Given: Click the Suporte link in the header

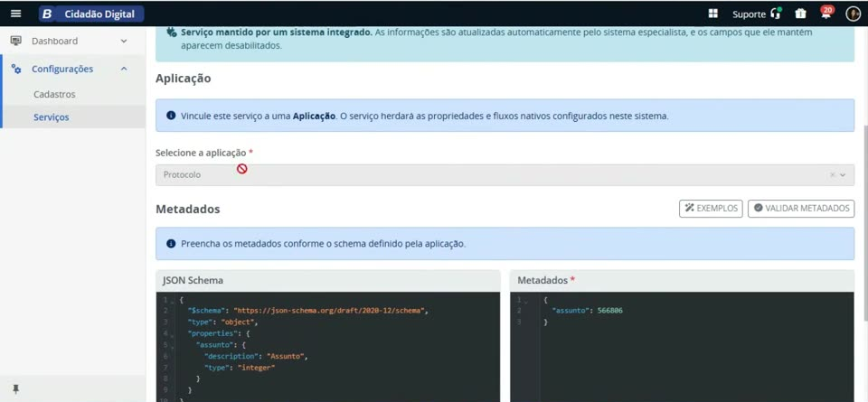Looking at the screenshot, I should (749, 14).
